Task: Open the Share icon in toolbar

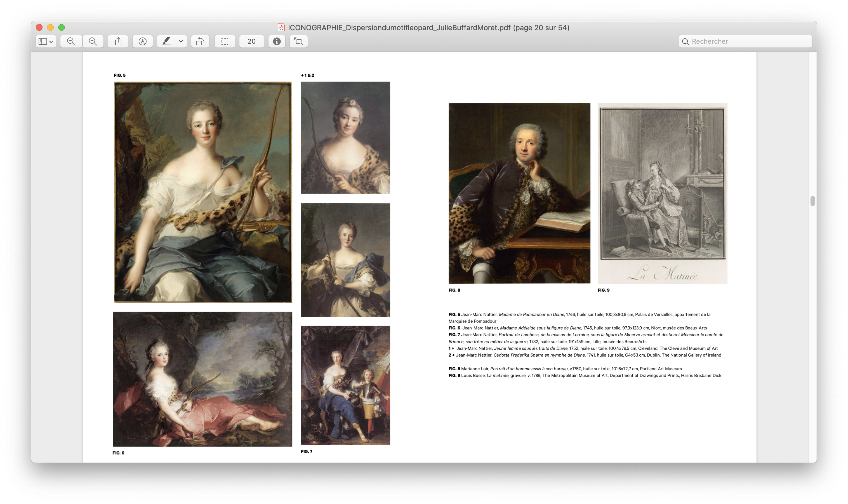Action: (x=118, y=41)
